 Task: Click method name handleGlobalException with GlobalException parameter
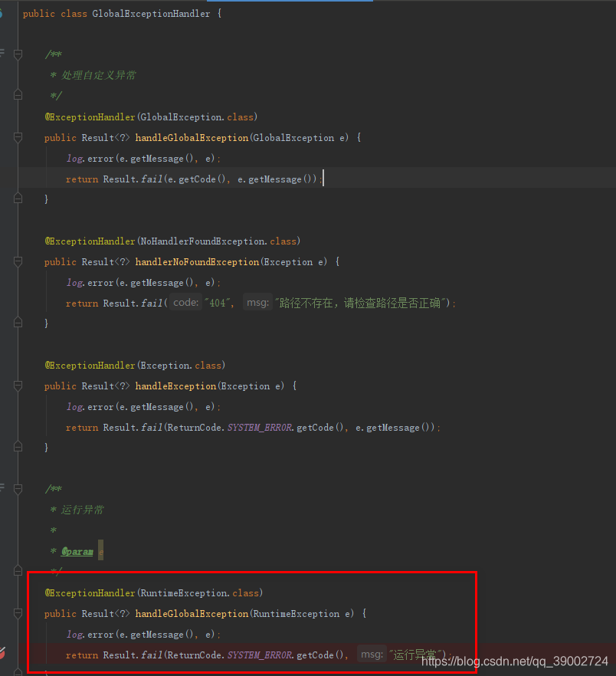tap(192, 138)
